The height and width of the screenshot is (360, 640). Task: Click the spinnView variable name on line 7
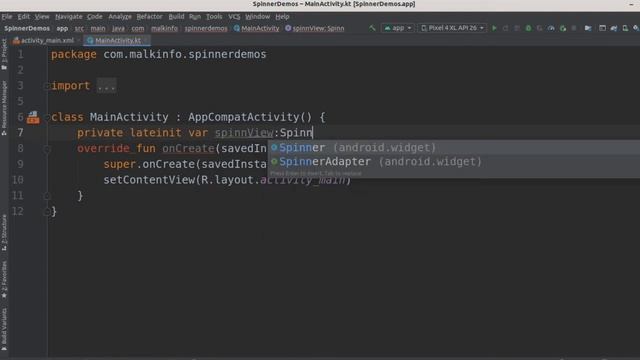coord(244,133)
